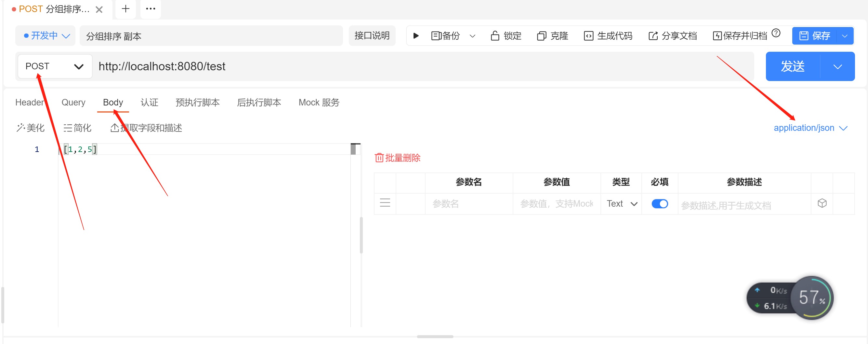Screen dimensions: 868x344
Task: Open the POST method dropdown
Action: 55,66
